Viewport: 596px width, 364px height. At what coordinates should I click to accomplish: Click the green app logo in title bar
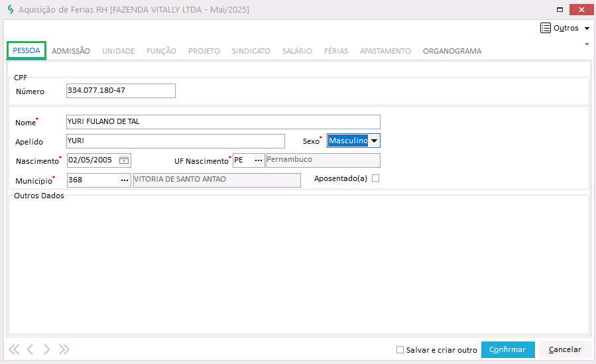coord(10,9)
